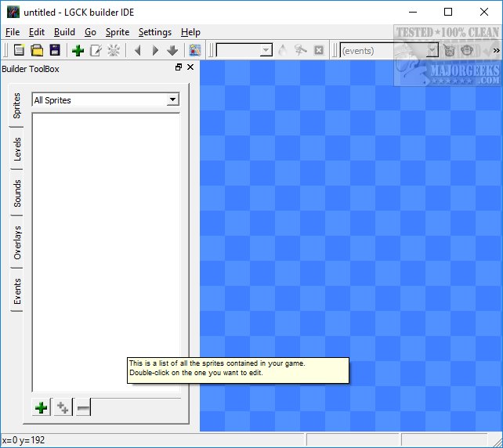
Task: Add a sprite with toolbox green plus
Action: 41,407
